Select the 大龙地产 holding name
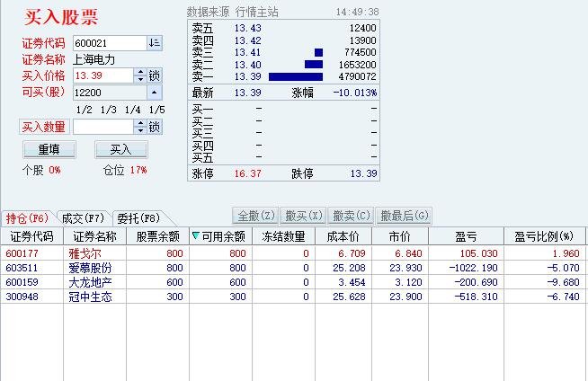Image resolution: width=588 pixels, height=381 pixels. pyautogui.click(x=90, y=282)
